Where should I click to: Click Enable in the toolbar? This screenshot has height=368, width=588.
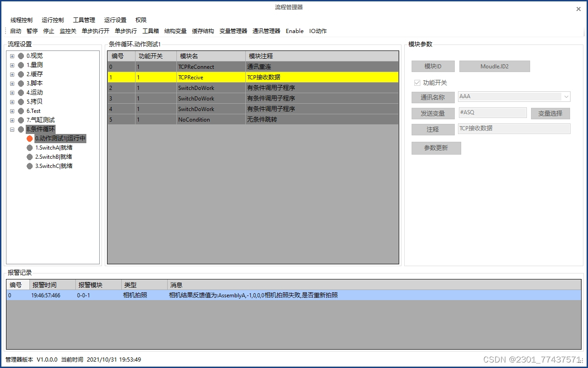[294, 31]
